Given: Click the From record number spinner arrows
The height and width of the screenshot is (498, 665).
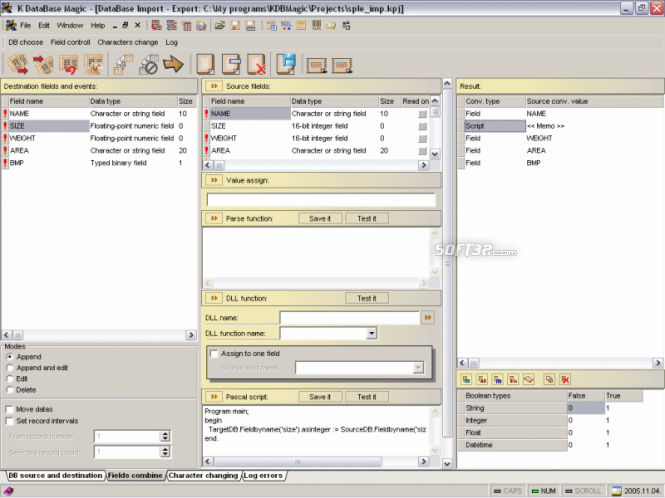Looking at the screenshot, I should 165,436.
